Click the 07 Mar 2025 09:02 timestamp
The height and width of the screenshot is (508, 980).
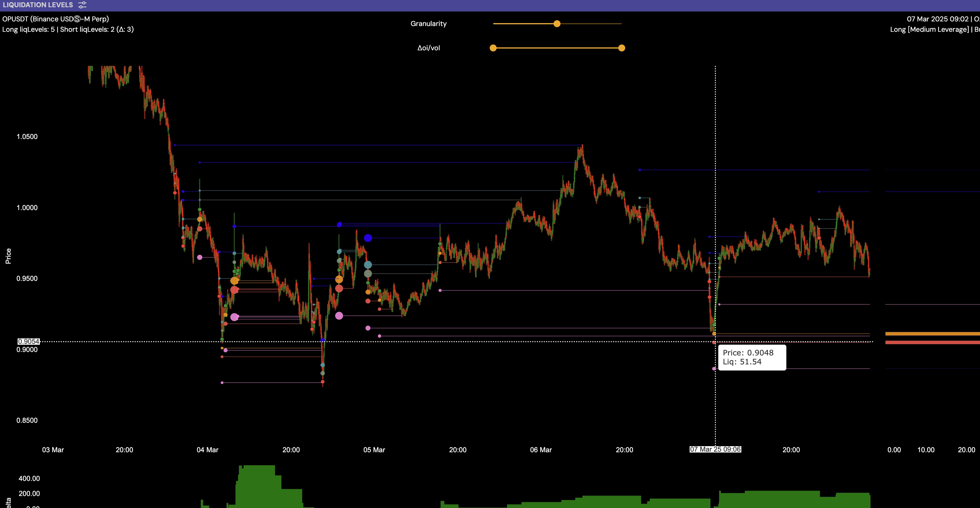pyautogui.click(x=938, y=19)
